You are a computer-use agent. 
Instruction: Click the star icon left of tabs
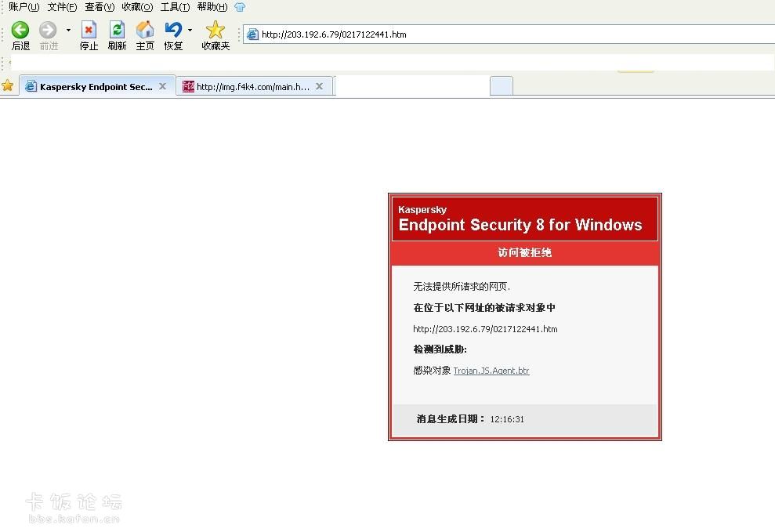(x=8, y=86)
